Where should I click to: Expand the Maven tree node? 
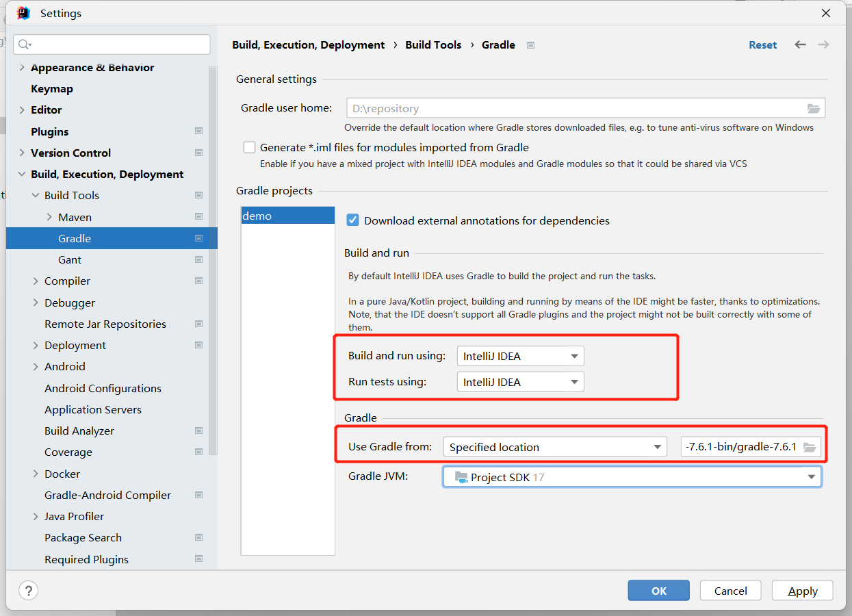pyautogui.click(x=49, y=217)
